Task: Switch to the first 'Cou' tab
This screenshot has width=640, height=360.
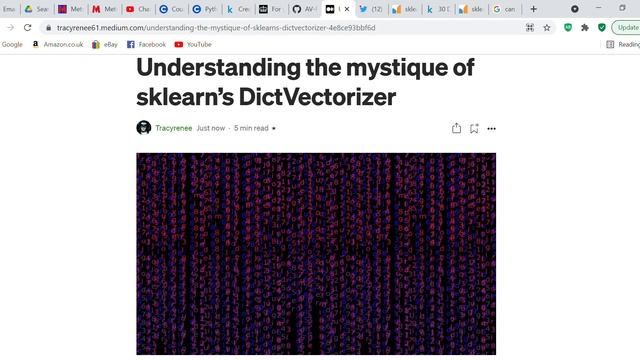Action: coord(171,9)
